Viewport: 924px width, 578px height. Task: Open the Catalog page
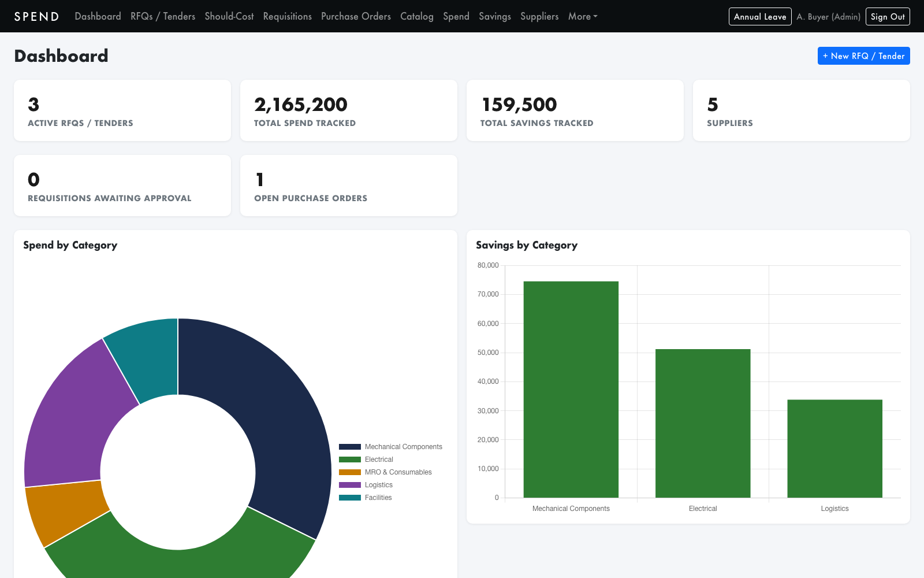[x=416, y=16]
